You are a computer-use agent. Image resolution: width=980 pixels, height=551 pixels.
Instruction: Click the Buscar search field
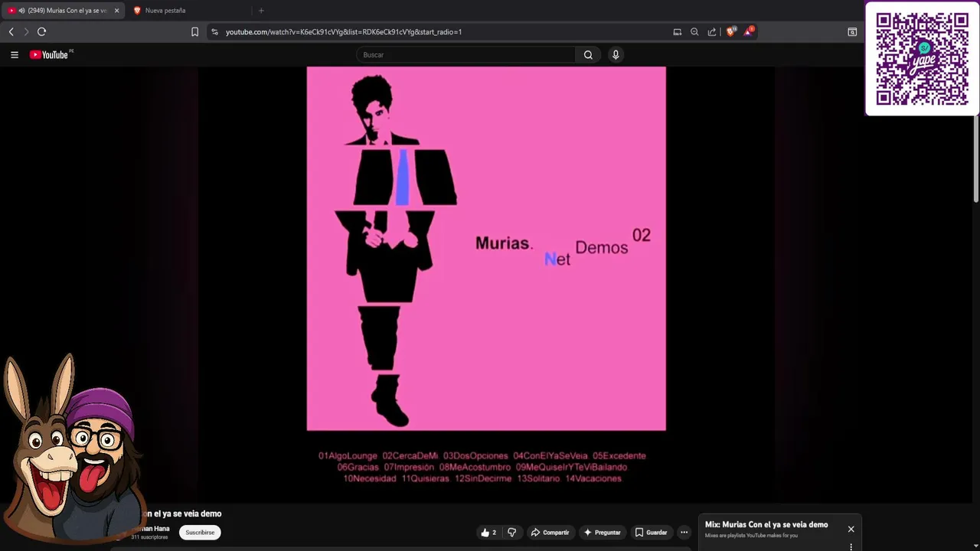click(x=465, y=55)
